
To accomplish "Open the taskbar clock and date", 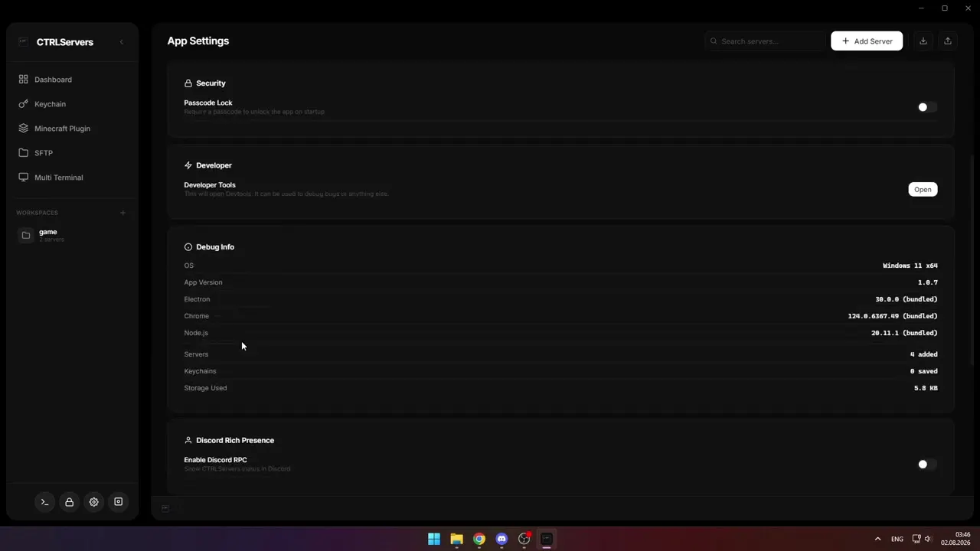I will [x=956, y=539].
